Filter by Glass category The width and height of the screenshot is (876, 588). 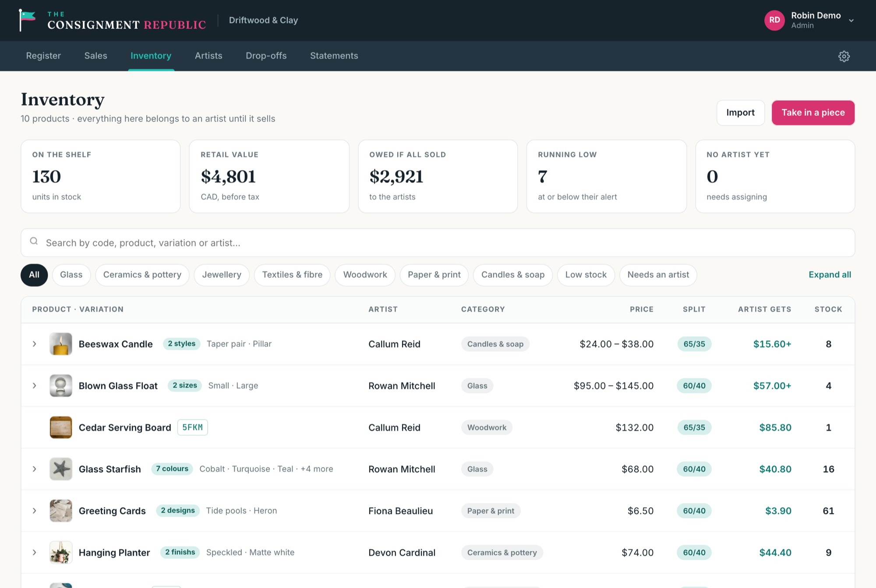tap(71, 275)
